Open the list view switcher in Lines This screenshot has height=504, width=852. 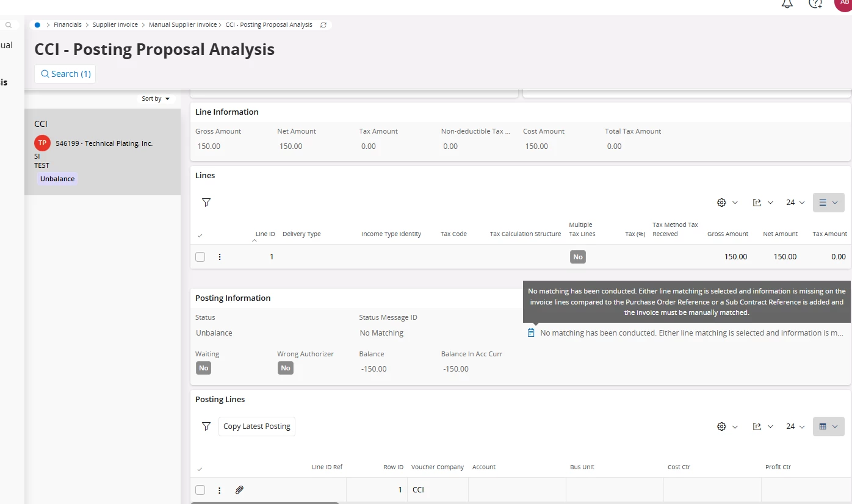click(x=829, y=203)
